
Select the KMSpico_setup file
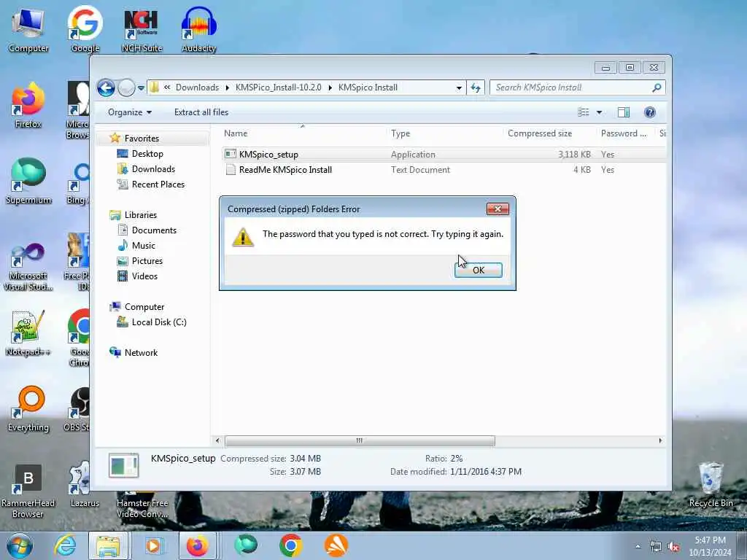[x=268, y=155]
